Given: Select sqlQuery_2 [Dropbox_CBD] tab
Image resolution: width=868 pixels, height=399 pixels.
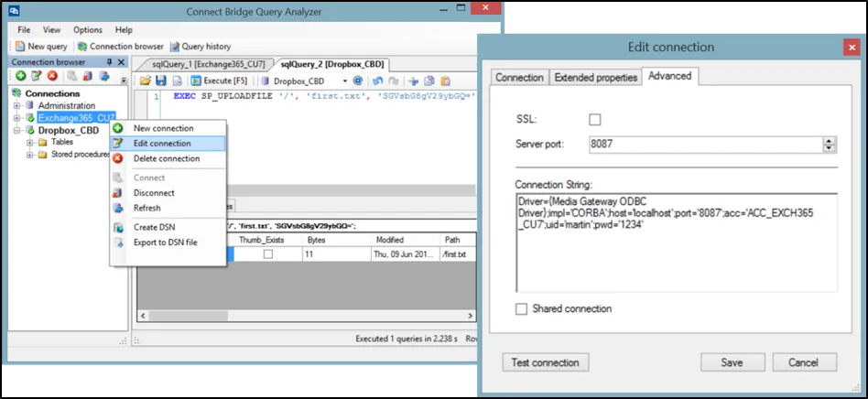Looking at the screenshot, I should (331, 64).
